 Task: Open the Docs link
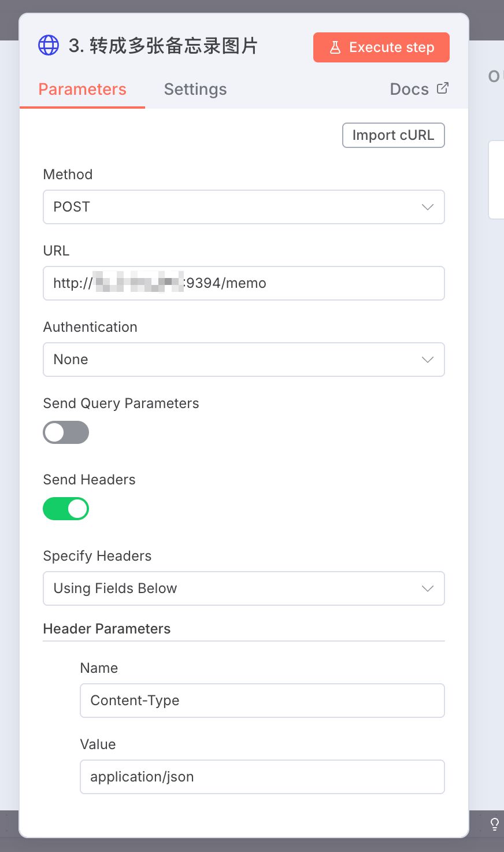click(409, 89)
